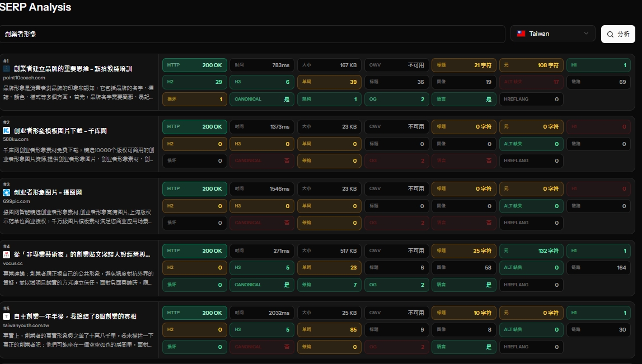Image resolution: width=642 pixels, height=364 pixels.
Task: Click the 167 KB size badge
Action: (329, 65)
